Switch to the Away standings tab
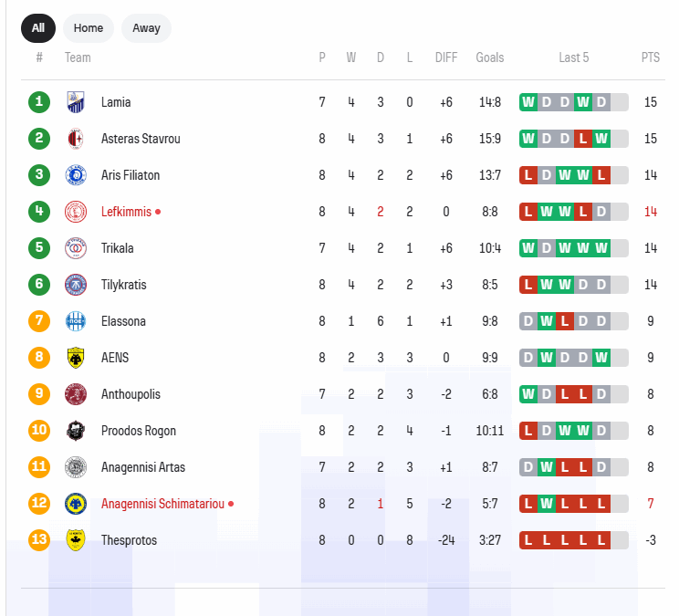 point(146,28)
